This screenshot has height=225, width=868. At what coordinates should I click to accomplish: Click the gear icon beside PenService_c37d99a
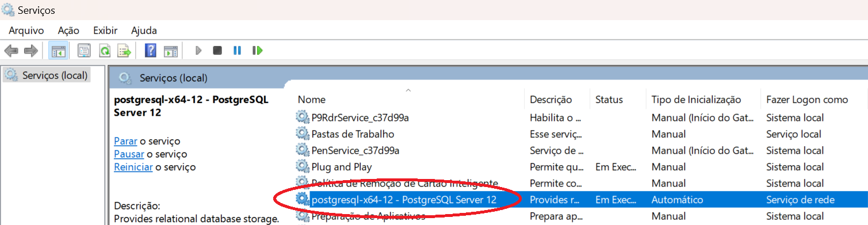(303, 150)
